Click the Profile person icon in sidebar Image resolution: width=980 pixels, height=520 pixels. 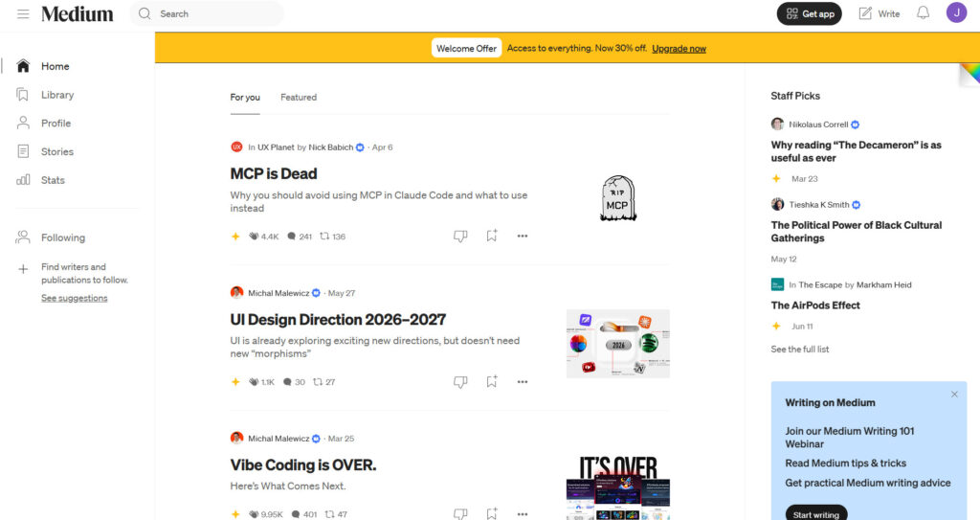pos(23,123)
